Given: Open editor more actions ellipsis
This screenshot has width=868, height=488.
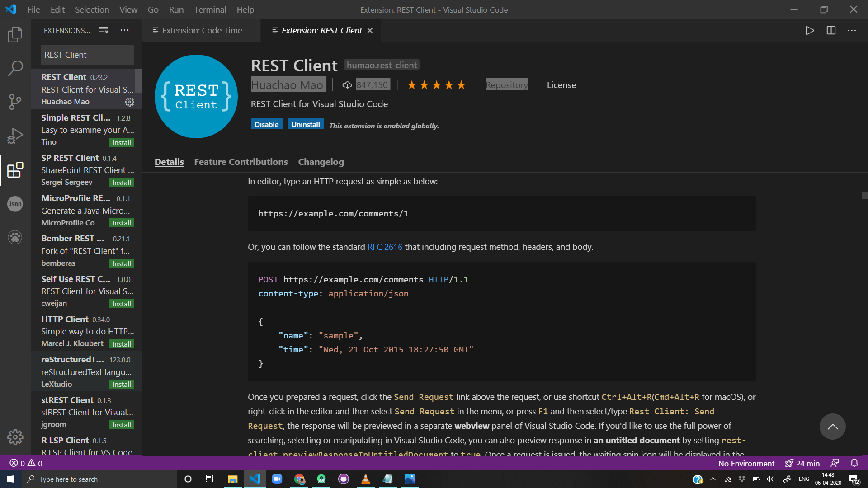Looking at the screenshot, I should pyautogui.click(x=852, y=30).
